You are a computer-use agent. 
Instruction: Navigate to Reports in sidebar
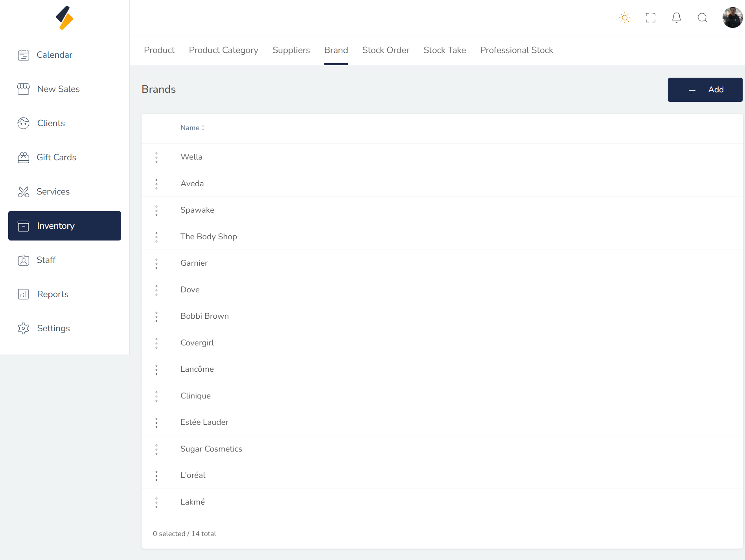click(x=53, y=294)
